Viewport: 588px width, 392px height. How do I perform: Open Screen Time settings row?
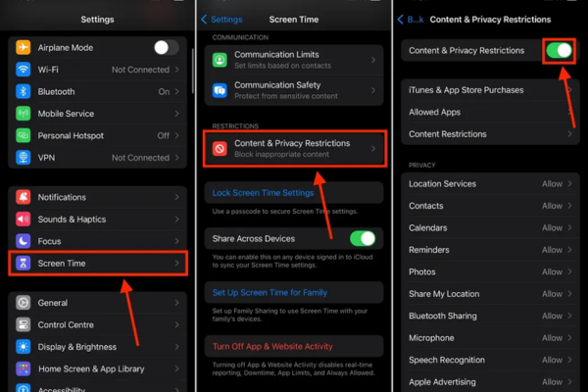click(x=98, y=264)
